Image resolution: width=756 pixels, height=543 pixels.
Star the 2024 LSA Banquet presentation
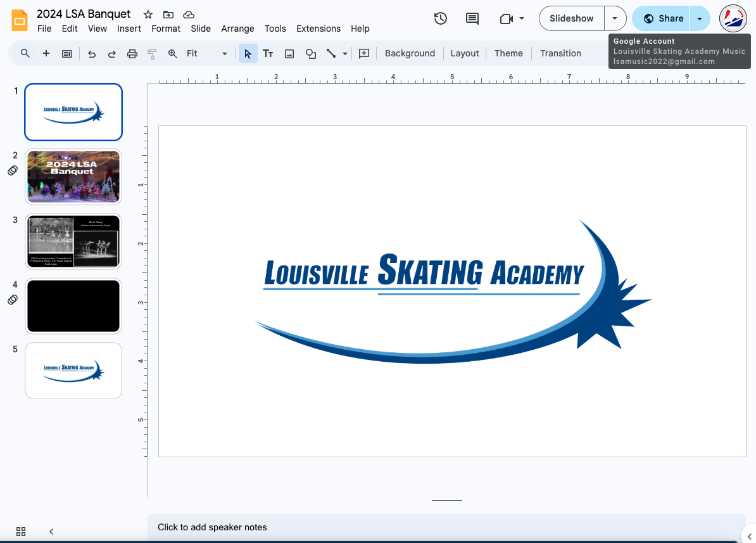click(x=148, y=15)
